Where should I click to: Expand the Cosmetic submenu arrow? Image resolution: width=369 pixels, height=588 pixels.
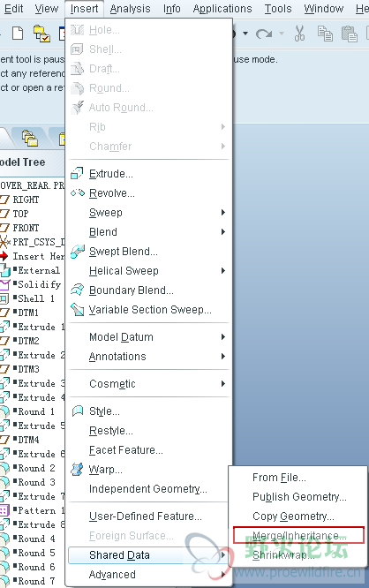(x=223, y=384)
